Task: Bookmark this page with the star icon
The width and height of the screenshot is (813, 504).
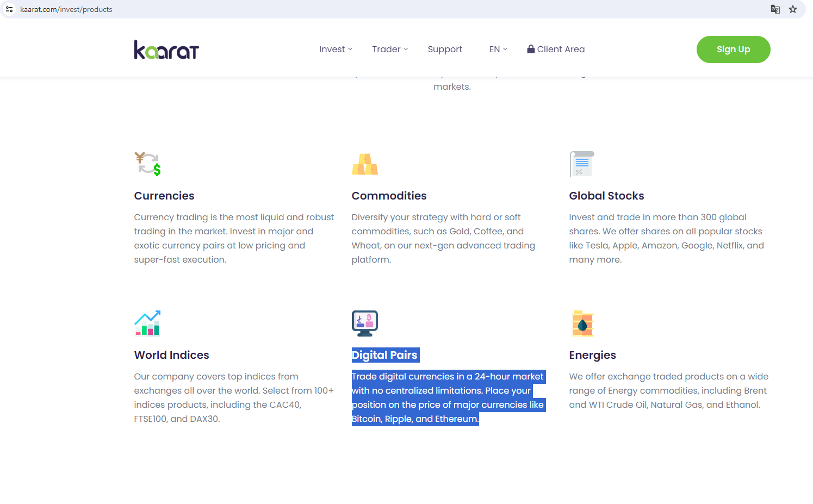Action: pos(793,9)
